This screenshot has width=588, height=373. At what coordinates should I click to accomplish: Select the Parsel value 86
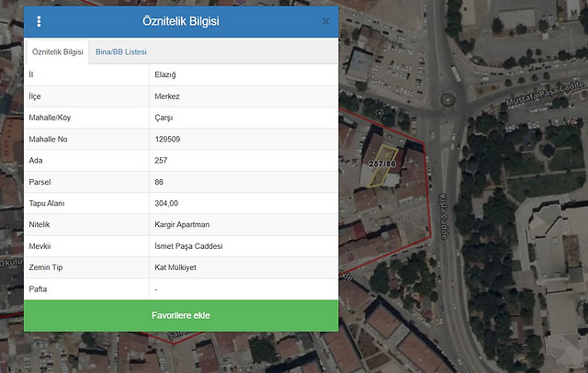(160, 182)
